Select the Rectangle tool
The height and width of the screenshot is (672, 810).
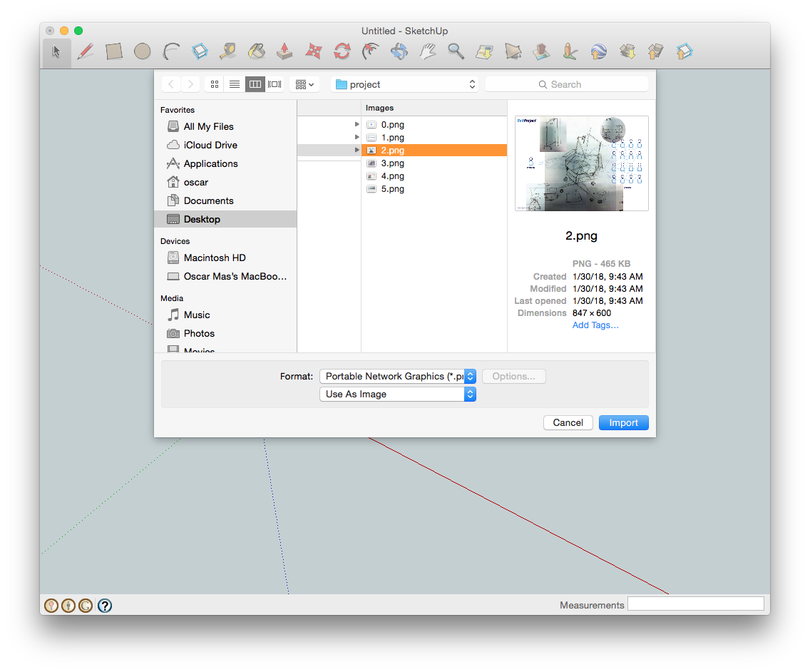[113, 51]
